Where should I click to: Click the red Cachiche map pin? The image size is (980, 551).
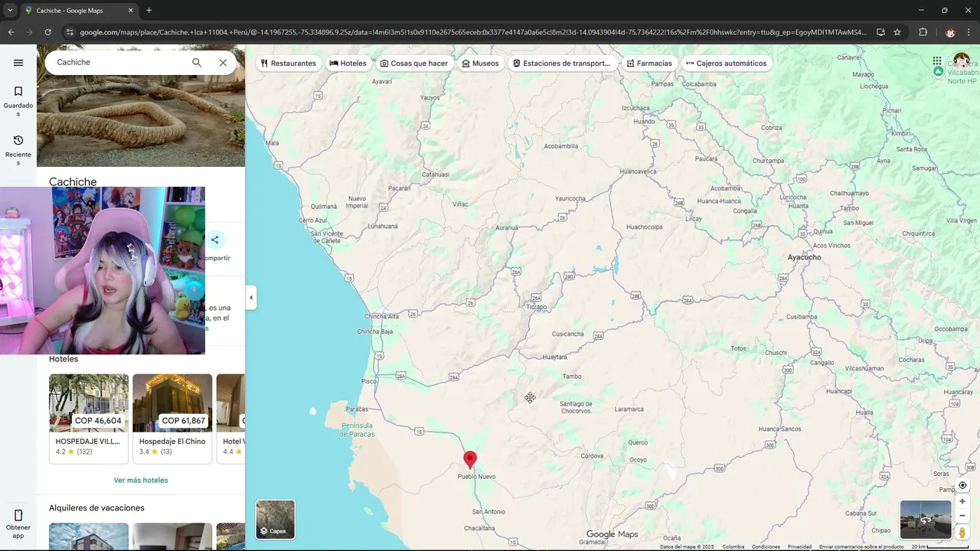point(470,459)
